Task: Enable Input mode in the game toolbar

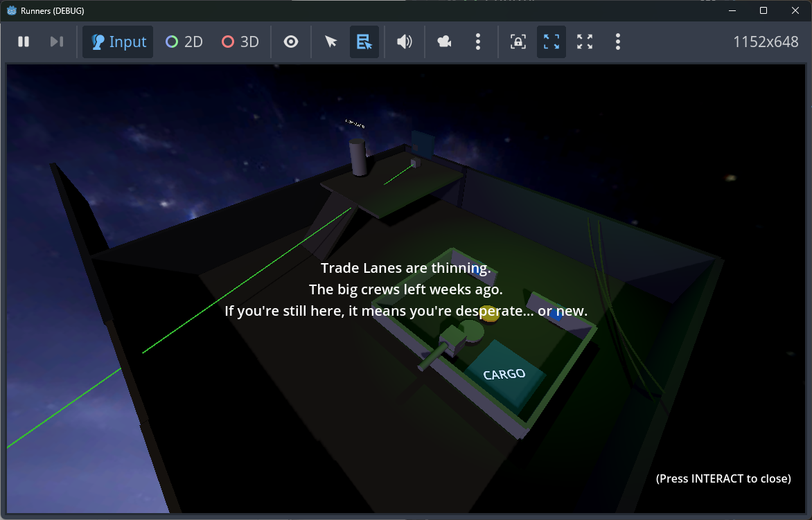Action: pos(118,42)
